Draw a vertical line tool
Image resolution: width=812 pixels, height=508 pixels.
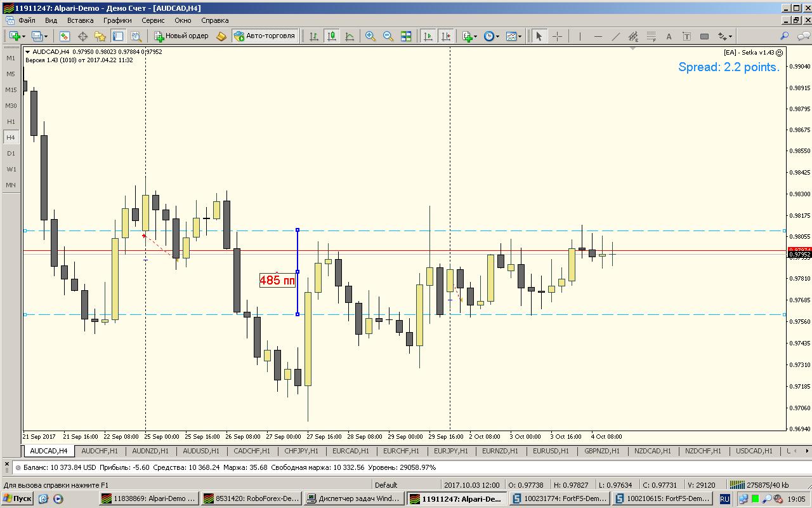point(580,36)
